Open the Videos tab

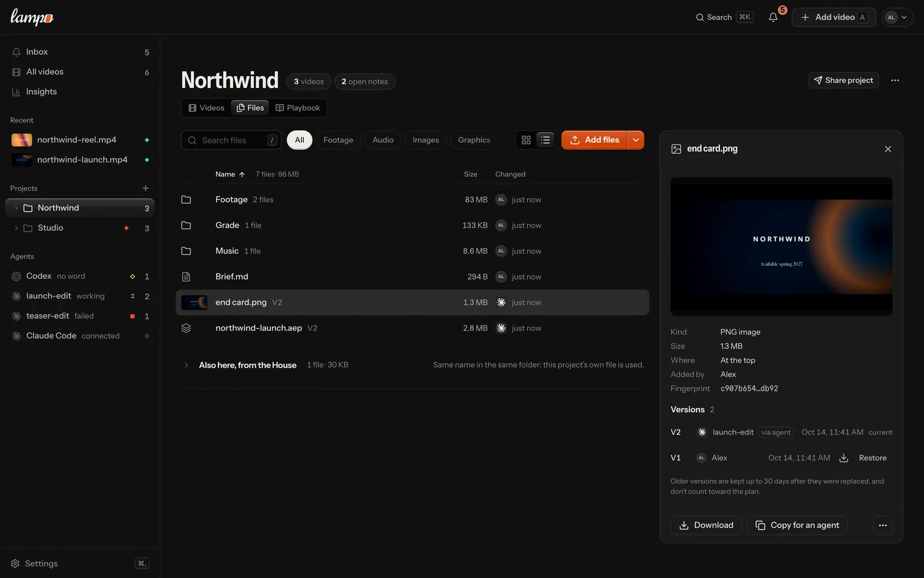point(207,108)
